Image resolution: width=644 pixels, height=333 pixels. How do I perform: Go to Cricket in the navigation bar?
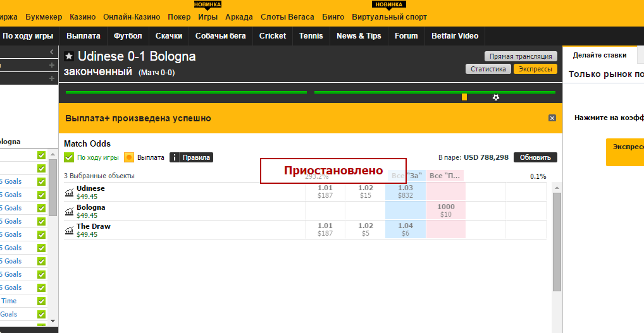[x=272, y=36]
